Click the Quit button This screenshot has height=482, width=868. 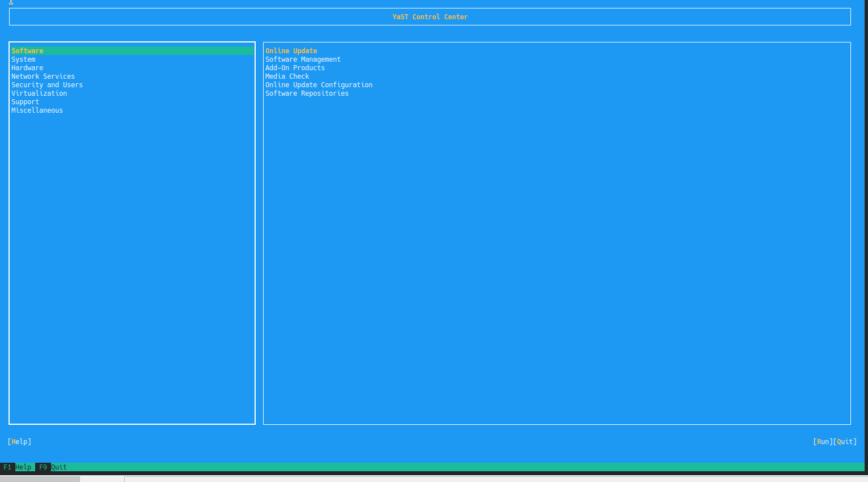(x=845, y=441)
